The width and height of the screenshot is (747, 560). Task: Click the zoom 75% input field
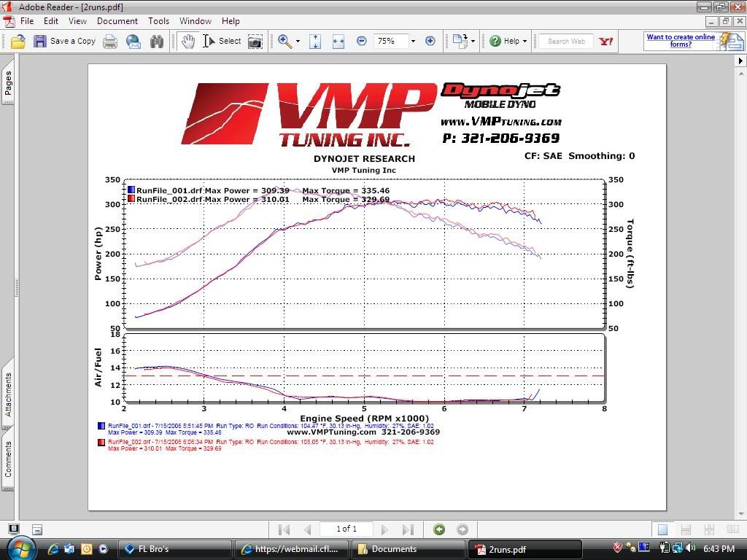tap(391, 42)
